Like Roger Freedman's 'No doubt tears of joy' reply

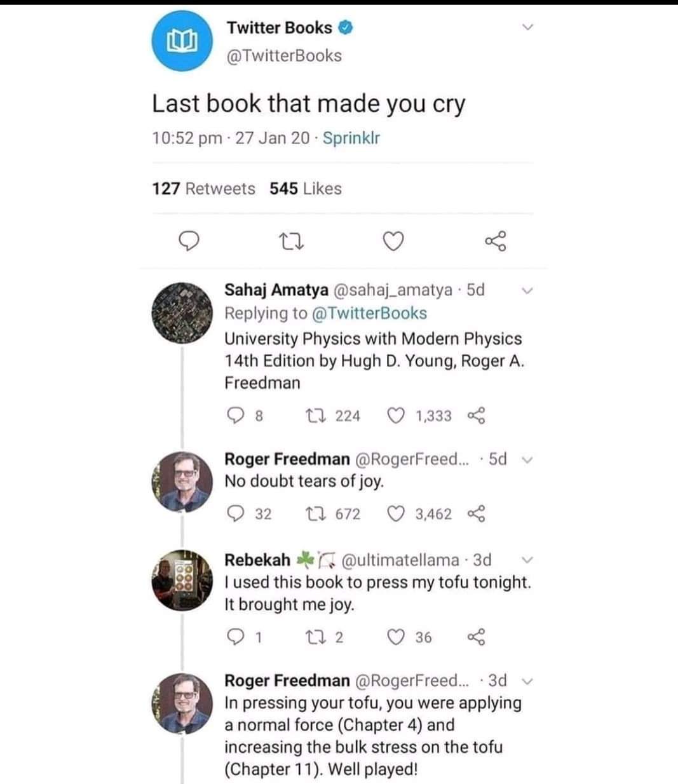tap(396, 514)
